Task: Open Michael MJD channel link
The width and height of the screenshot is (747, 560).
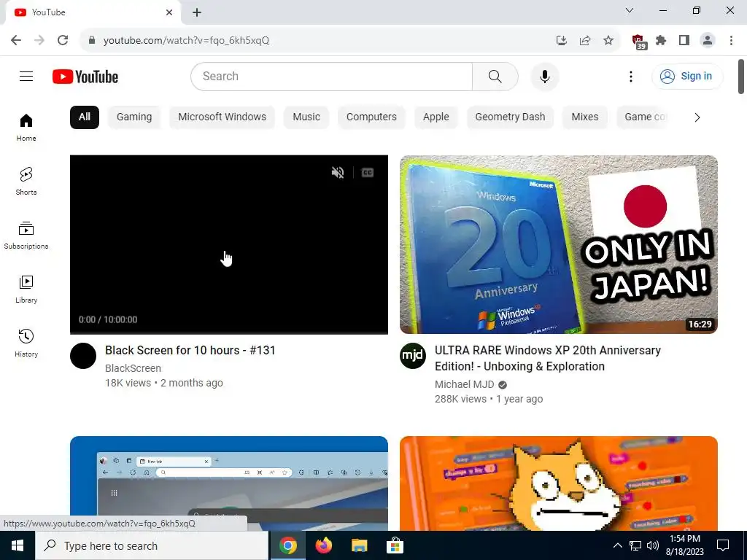Action: [x=465, y=384]
